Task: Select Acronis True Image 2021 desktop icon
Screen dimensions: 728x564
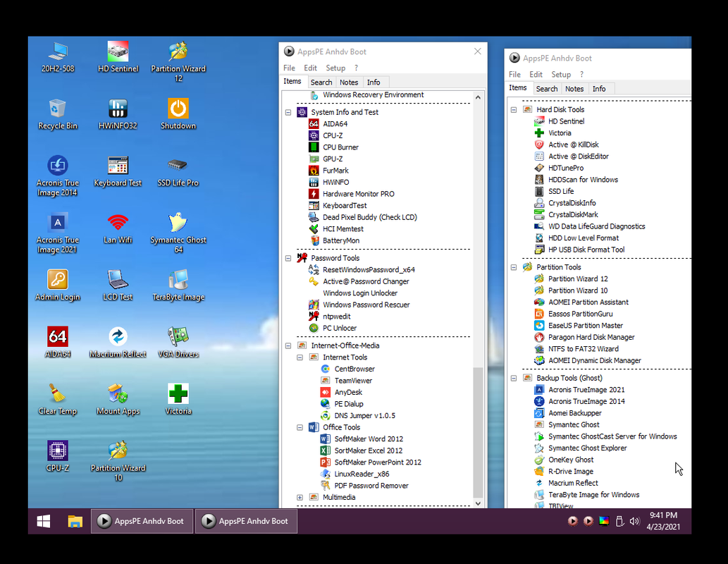Action: (x=58, y=233)
